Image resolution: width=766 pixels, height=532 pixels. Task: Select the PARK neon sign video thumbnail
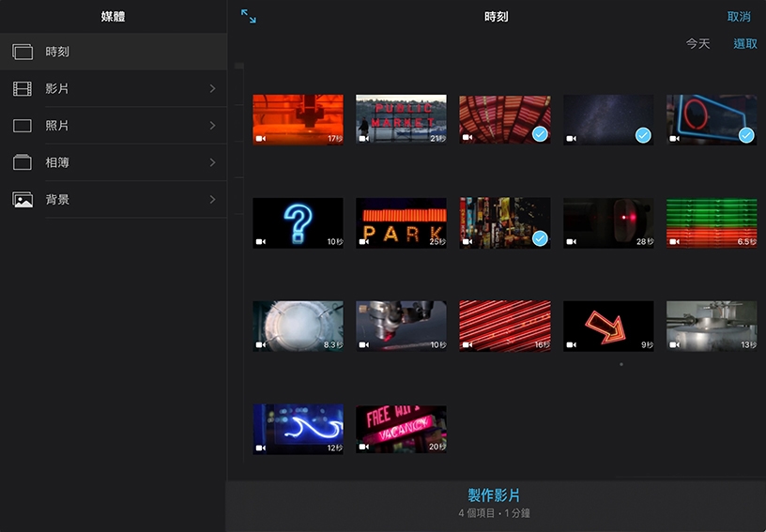coord(401,222)
